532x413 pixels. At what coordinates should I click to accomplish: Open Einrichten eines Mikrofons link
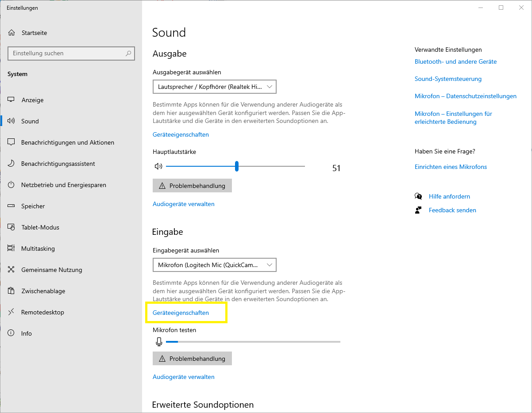coord(451,167)
